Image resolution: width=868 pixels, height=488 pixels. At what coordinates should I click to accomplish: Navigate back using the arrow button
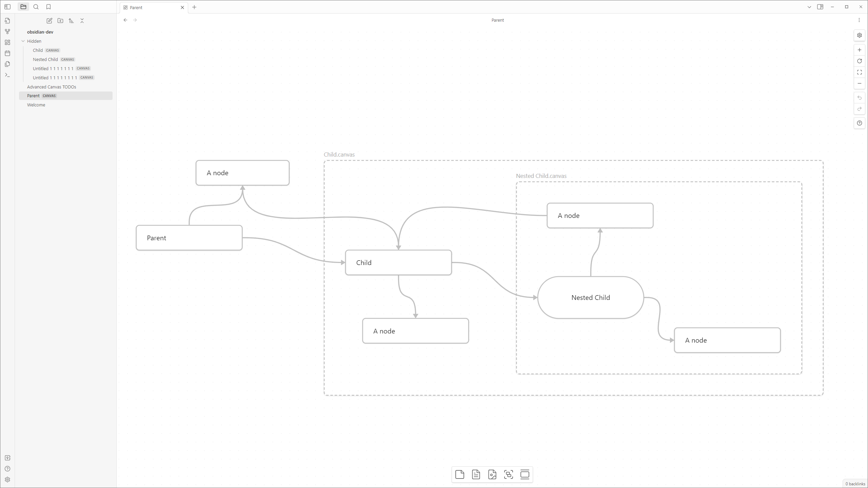point(125,20)
